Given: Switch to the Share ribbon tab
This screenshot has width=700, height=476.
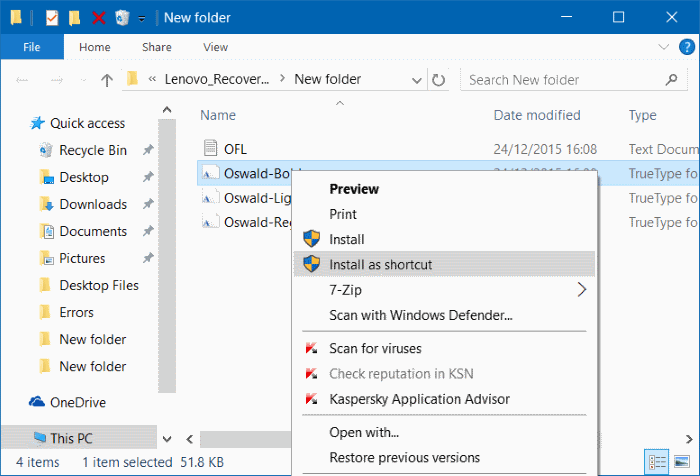Looking at the screenshot, I should click(x=157, y=47).
